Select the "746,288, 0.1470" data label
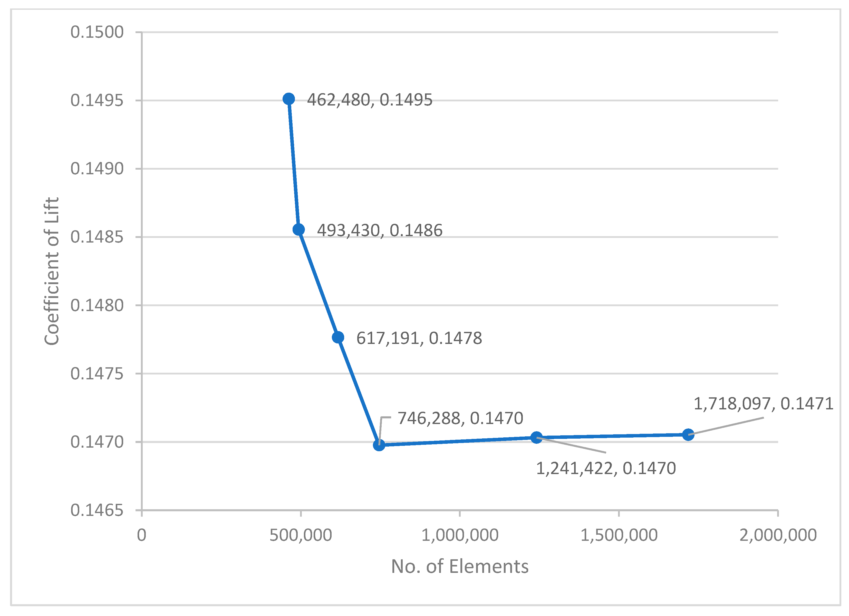Viewport: 849px width, 616px height. tap(460, 418)
